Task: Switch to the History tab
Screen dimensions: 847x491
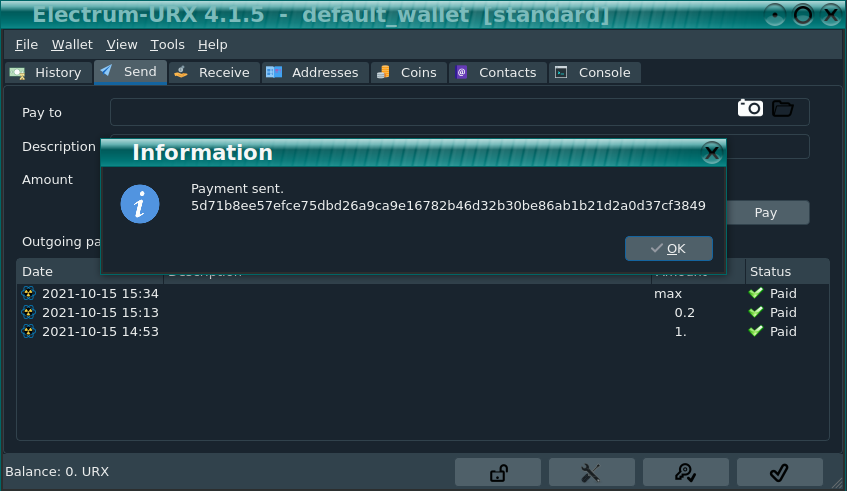Action: click(x=48, y=72)
